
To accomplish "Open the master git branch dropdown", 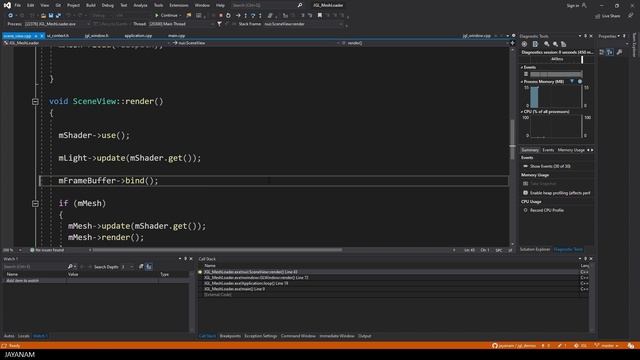I will pyautogui.click(x=607, y=346).
